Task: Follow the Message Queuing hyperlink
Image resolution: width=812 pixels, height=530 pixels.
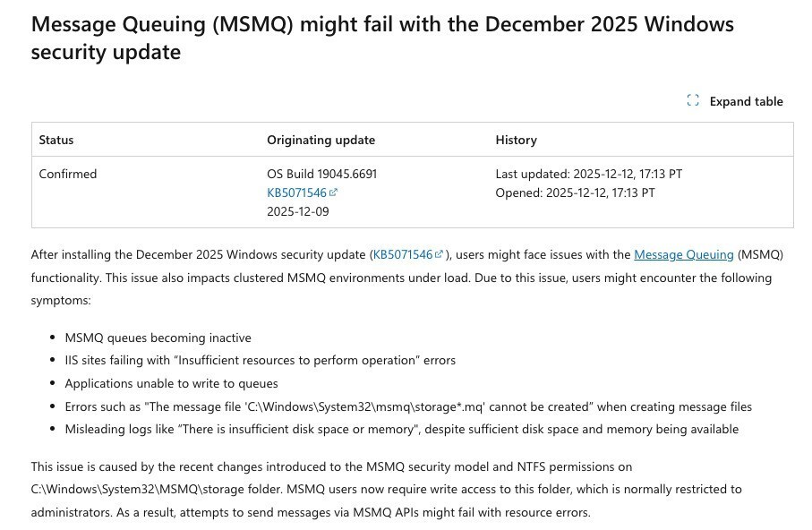Action: pos(683,255)
